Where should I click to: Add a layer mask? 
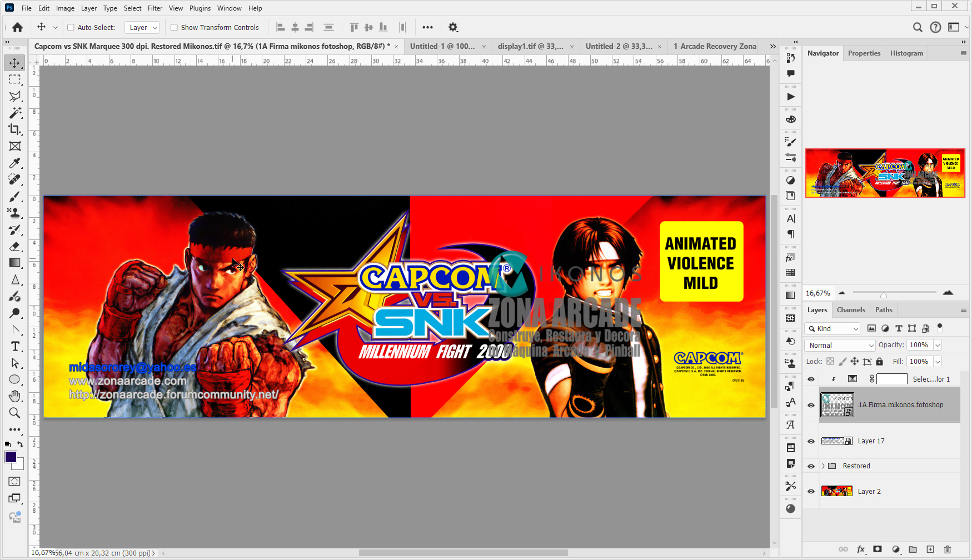pos(878,549)
